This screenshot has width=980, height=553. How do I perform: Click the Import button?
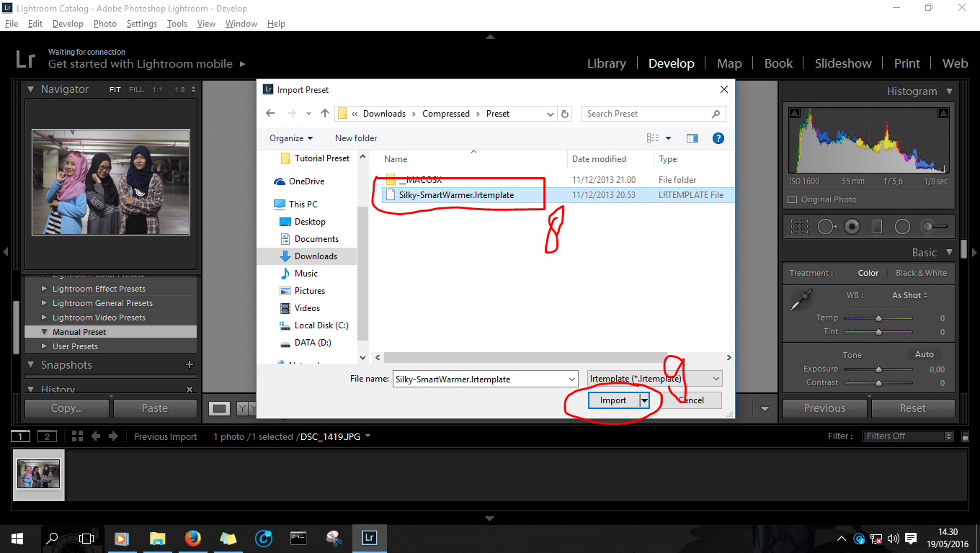pyautogui.click(x=613, y=400)
